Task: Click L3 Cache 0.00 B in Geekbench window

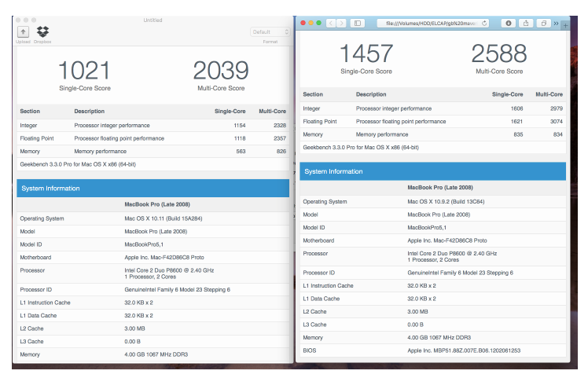Action: 132,341
